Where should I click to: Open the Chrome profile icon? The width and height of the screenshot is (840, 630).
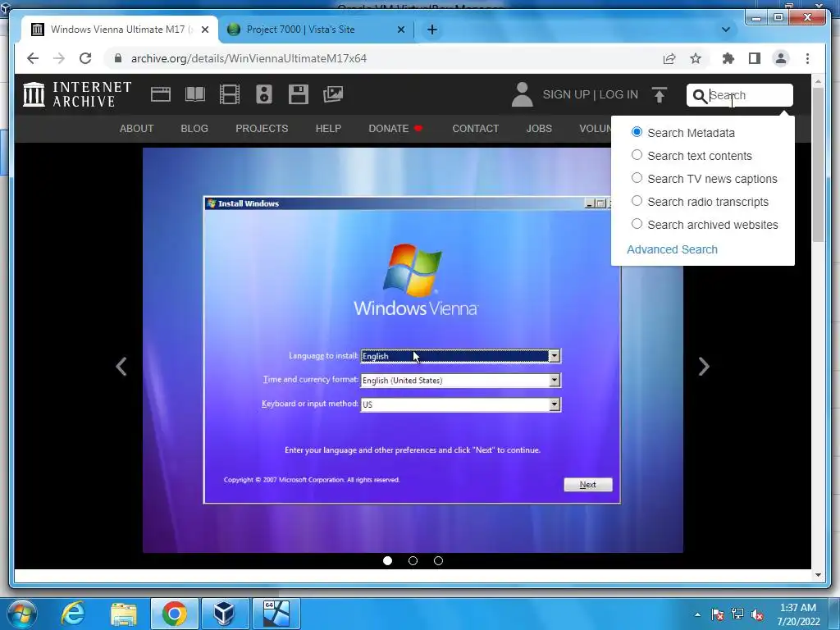tap(781, 58)
